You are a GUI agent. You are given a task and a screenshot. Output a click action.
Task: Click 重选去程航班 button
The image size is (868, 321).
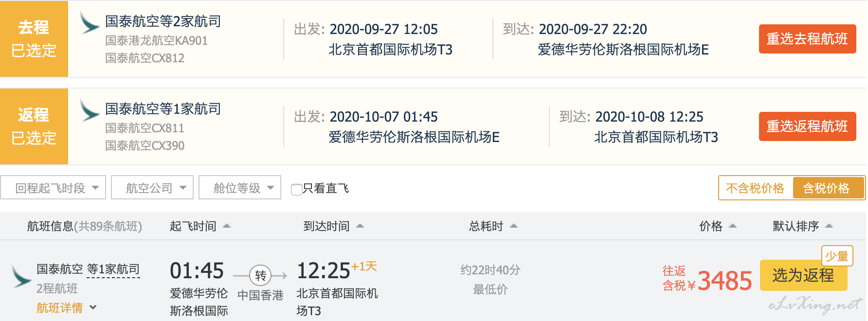807,39
